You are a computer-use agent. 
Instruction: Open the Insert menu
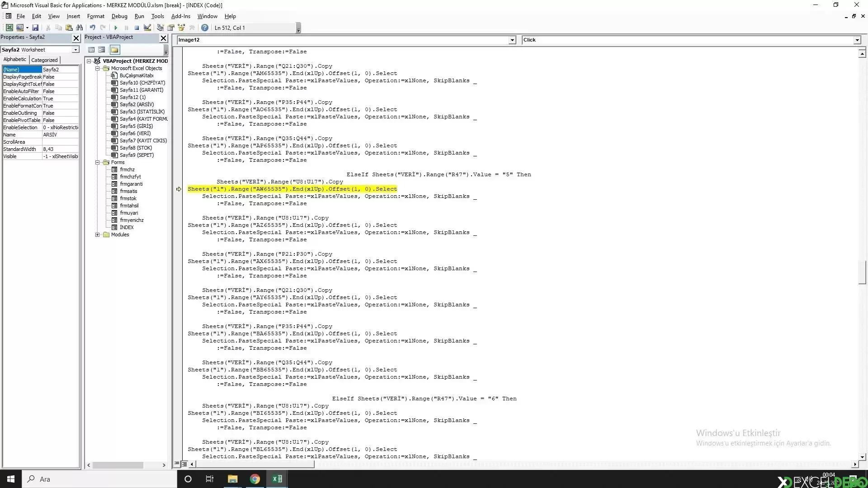pyautogui.click(x=73, y=16)
